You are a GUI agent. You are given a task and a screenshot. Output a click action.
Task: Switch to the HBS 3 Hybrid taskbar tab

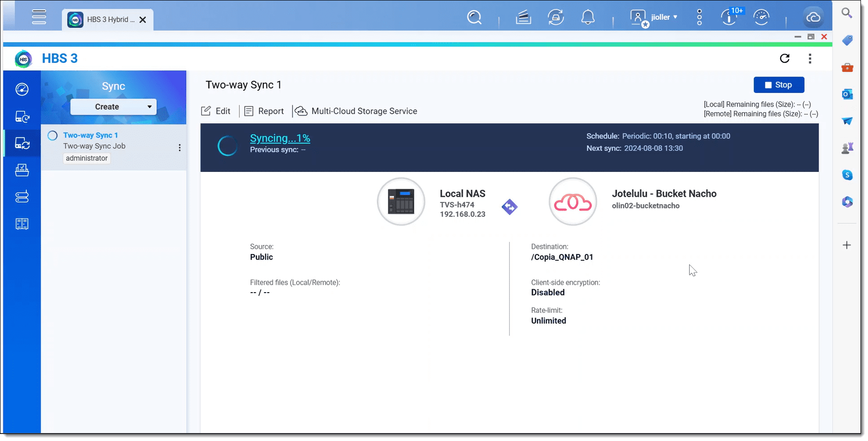pos(108,20)
